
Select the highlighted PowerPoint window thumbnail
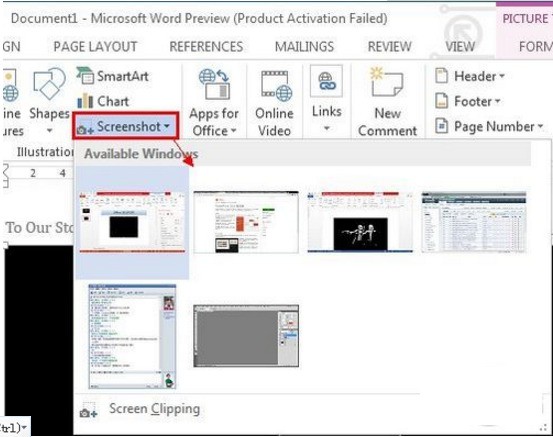132,222
